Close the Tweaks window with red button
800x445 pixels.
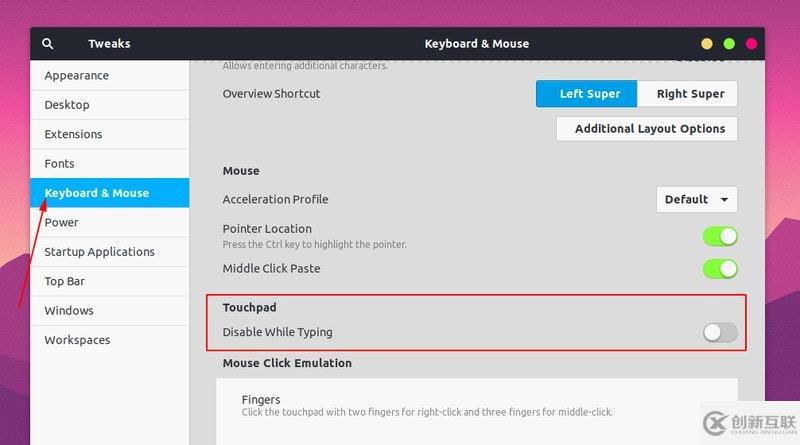[752, 44]
